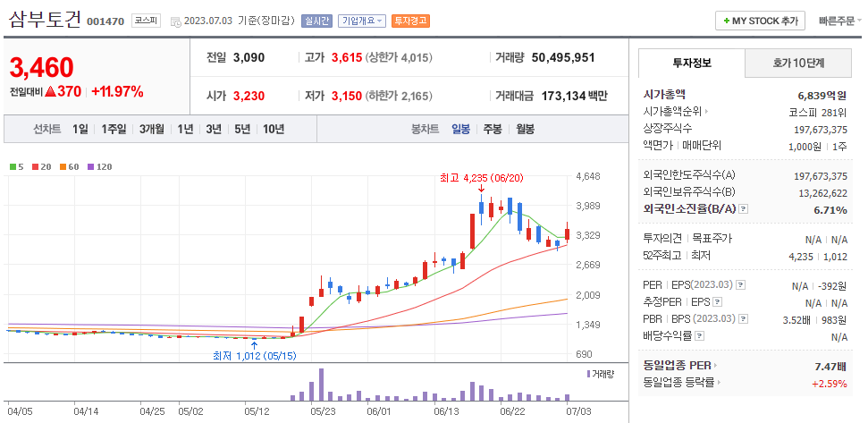Select the 10년 line chart period

[274, 129]
